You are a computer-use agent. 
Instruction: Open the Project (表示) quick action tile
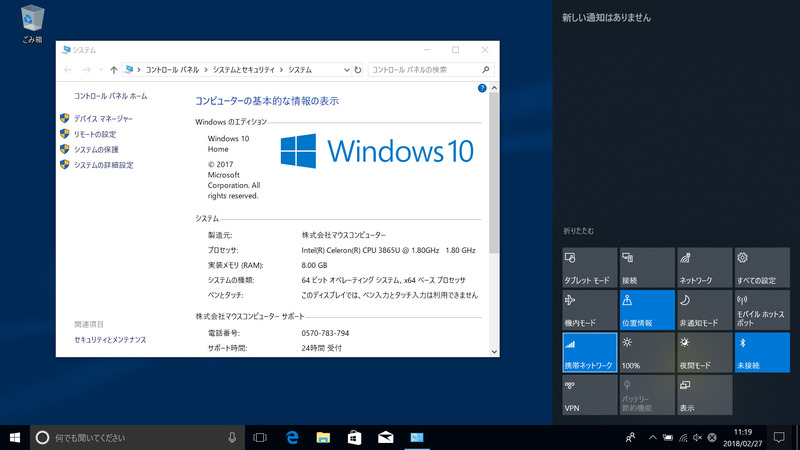705,395
